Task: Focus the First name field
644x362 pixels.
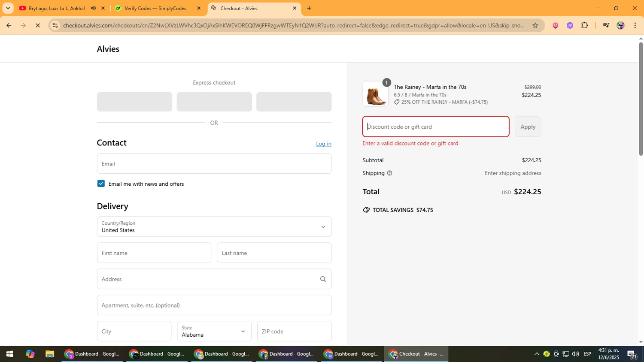Action: (x=154, y=253)
